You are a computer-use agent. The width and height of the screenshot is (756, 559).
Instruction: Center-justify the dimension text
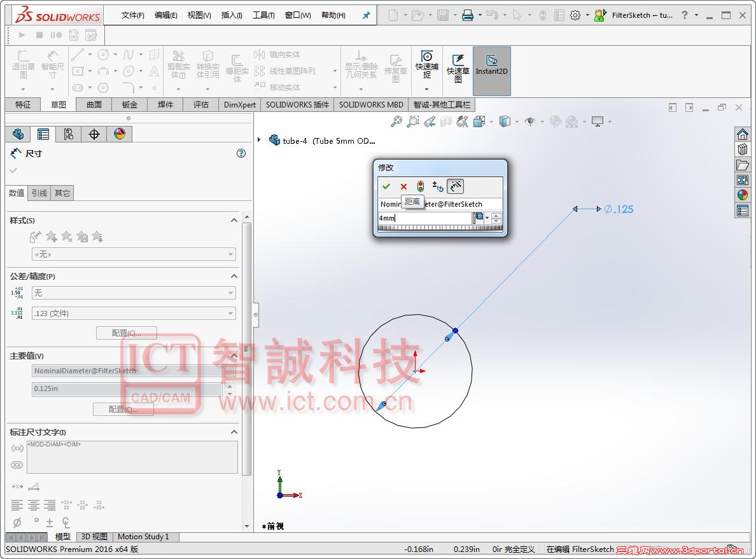pyautogui.click(x=33, y=505)
